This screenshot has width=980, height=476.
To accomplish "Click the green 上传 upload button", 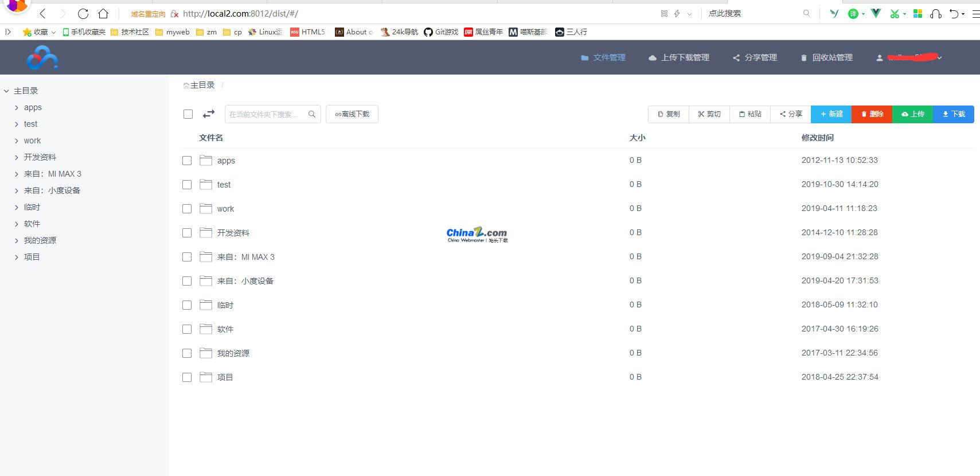I will (913, 114).
